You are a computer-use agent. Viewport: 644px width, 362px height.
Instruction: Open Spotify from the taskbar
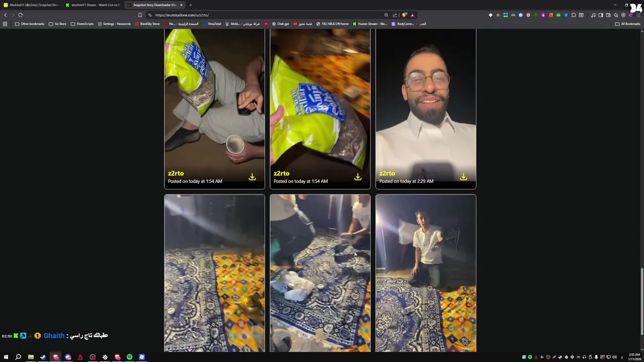pos(129,357)
